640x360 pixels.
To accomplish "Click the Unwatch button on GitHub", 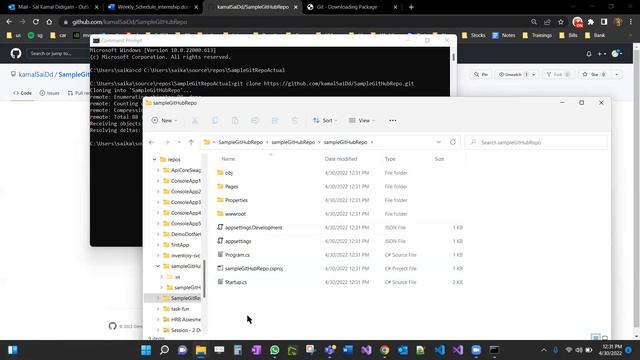I will [x=517, y=74].
